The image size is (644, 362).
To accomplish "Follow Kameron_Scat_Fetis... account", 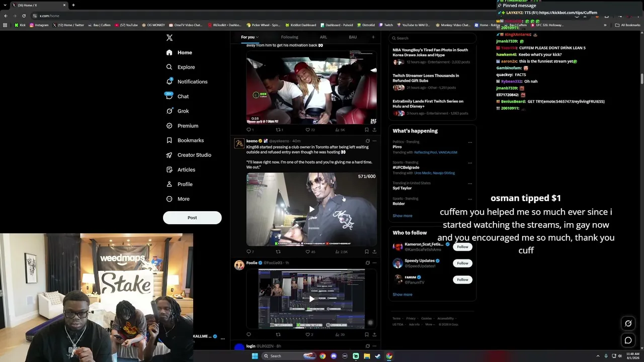I will point(462,247).
